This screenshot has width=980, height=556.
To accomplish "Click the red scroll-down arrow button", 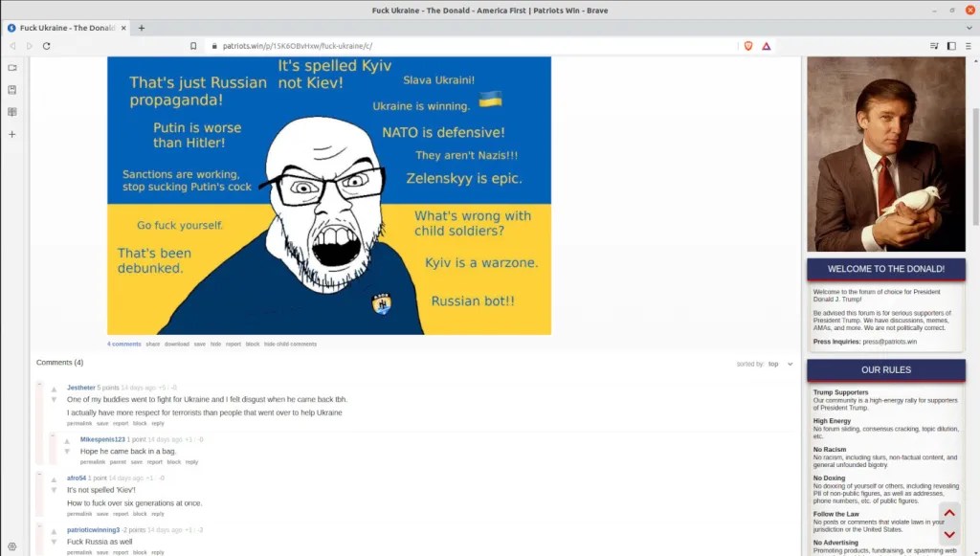I will click(x=949, y=535).
